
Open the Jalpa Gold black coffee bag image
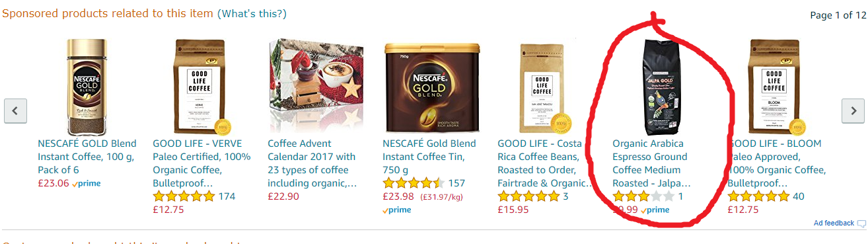(x=661, y=86)
